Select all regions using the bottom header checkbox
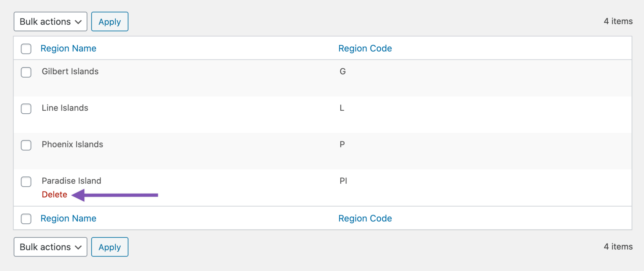Screen dimensions: 644x271 (x=26, y=218)
